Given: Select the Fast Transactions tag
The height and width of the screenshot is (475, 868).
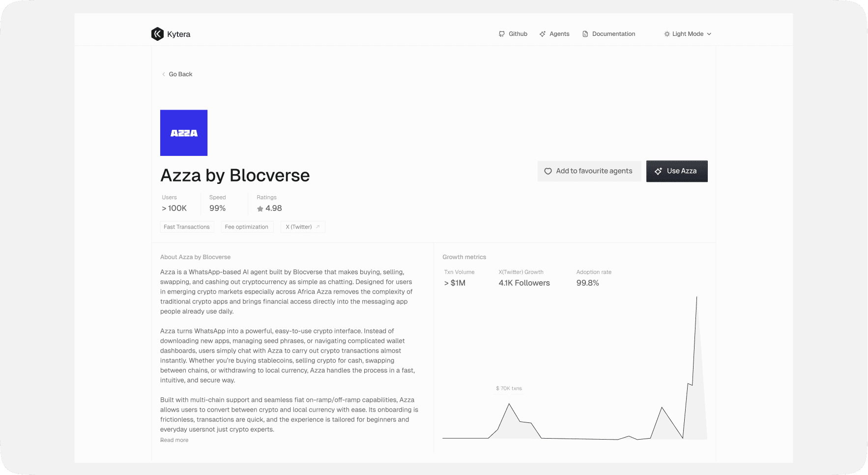Looking at the screenshot, I should click(x=187, y=227).
